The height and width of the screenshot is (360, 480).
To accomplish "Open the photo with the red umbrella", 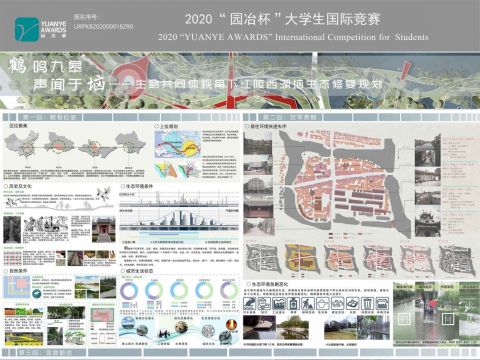I will pos(430,315).
